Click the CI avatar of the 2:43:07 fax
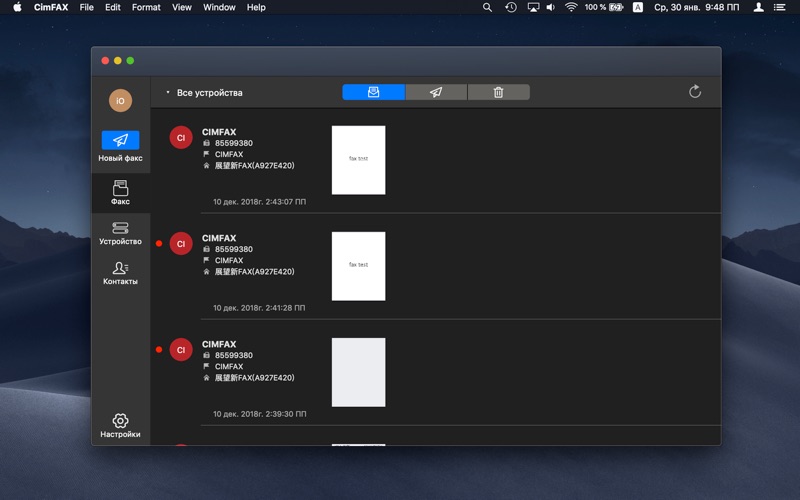The height and width of the screenshot is (500, 800). tap(181, 138)
